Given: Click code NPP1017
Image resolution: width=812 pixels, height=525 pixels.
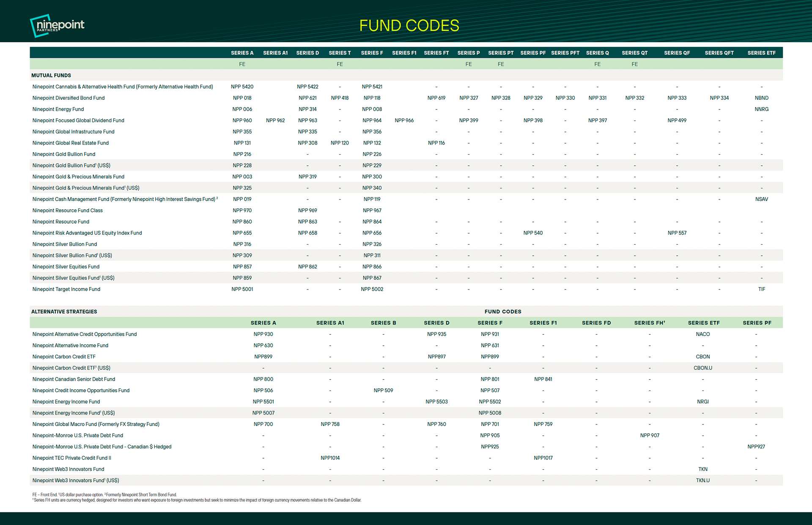Looking at the screenshot, I should pos(543,458).
